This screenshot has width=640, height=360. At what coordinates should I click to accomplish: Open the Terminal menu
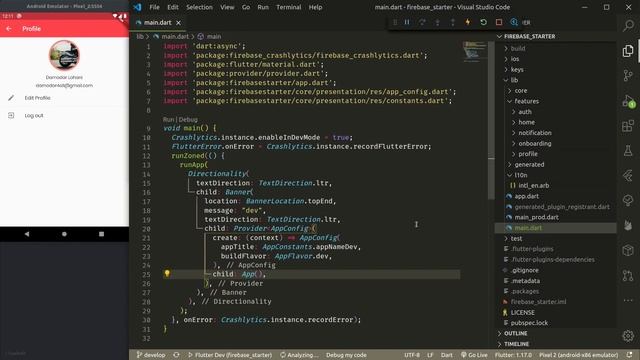click(x=289, y=7)
